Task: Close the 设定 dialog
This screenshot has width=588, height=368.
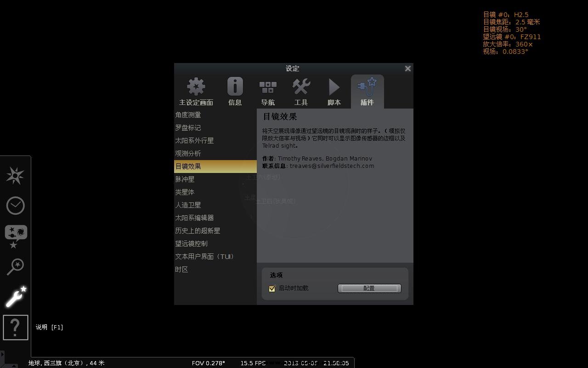Action: [407, 69]
